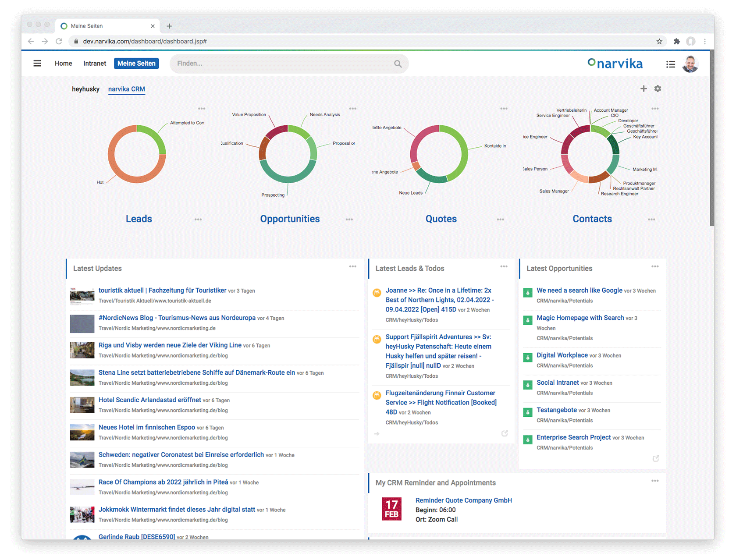Go back in browser history
Viewport: 743px width, 560px height.
pos(31,41)
